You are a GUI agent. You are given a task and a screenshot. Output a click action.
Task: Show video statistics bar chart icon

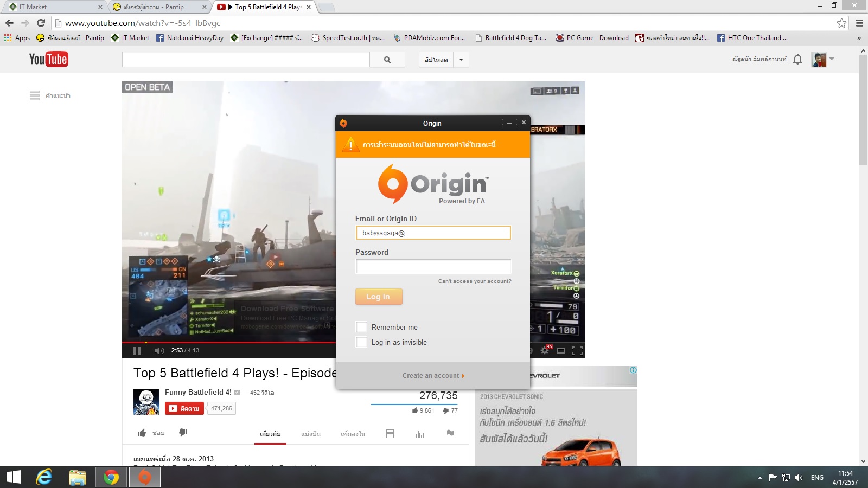(x=420, y=434)
